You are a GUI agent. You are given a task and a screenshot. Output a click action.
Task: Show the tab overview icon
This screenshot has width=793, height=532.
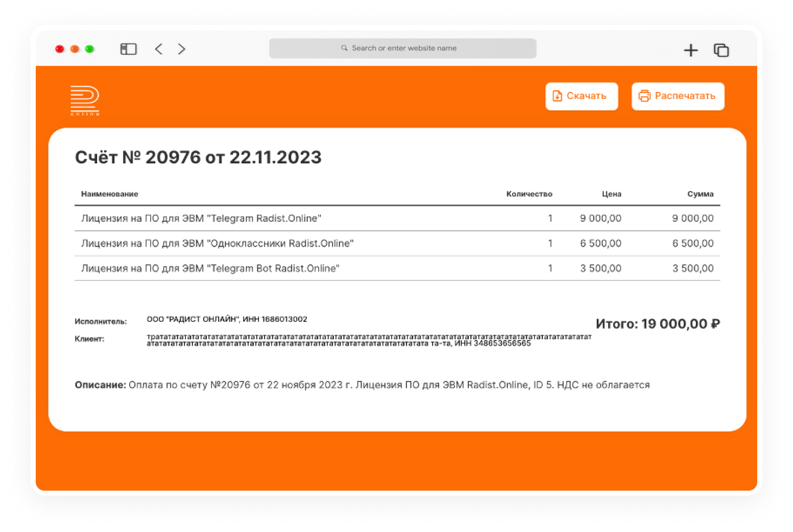point(721,50)
